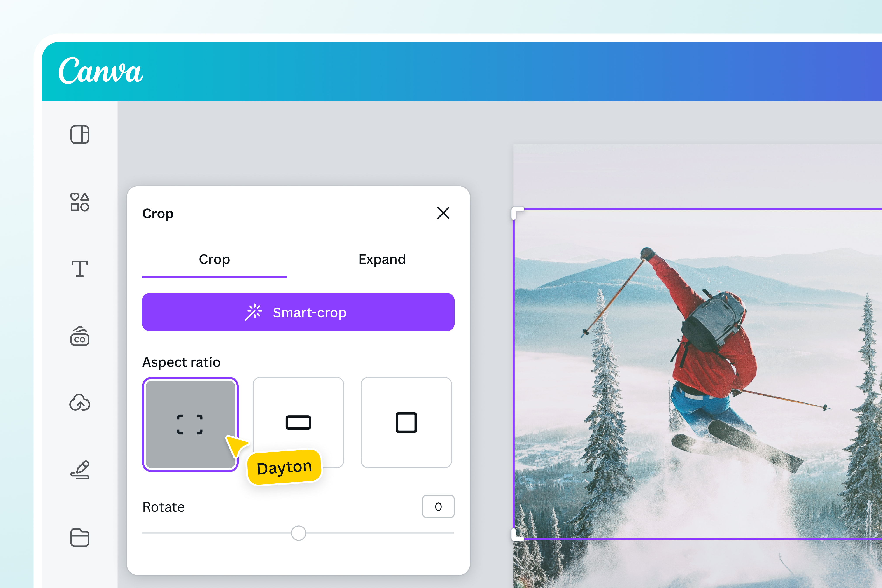Open the Projects panel
The width and height of the screenshot is (882, 588).
point(79,538)
